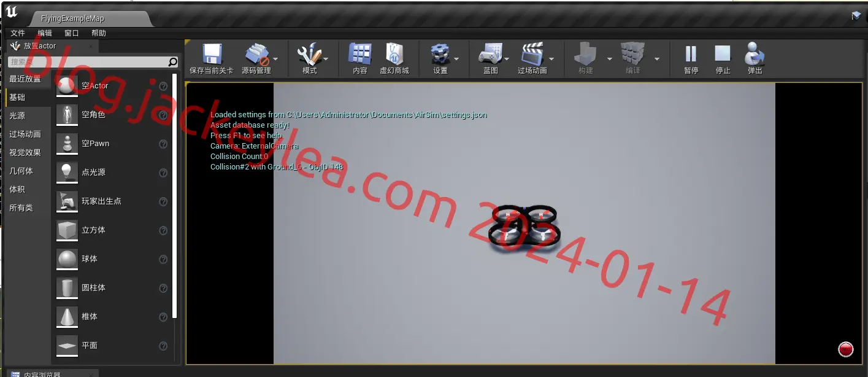
Task: Select the Cylinder (圆柱体) icon
Action: tap(67, 288)
